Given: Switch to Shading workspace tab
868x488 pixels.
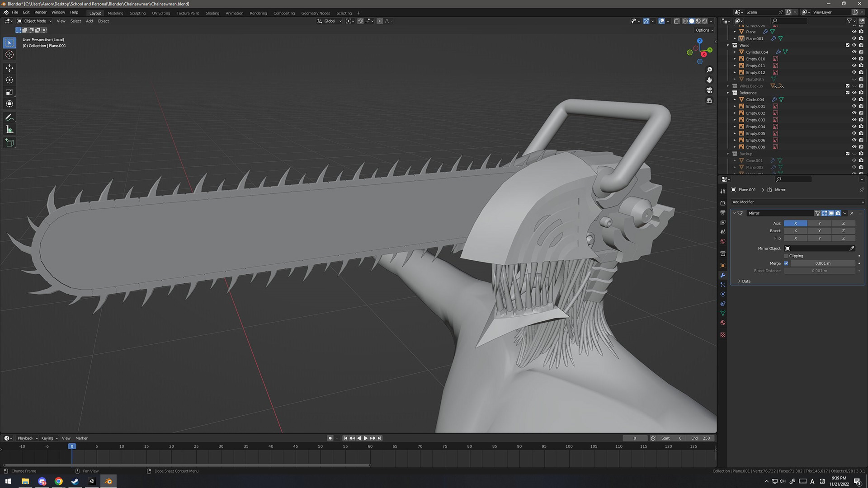Looking at the screenshot, I should 212,13.
